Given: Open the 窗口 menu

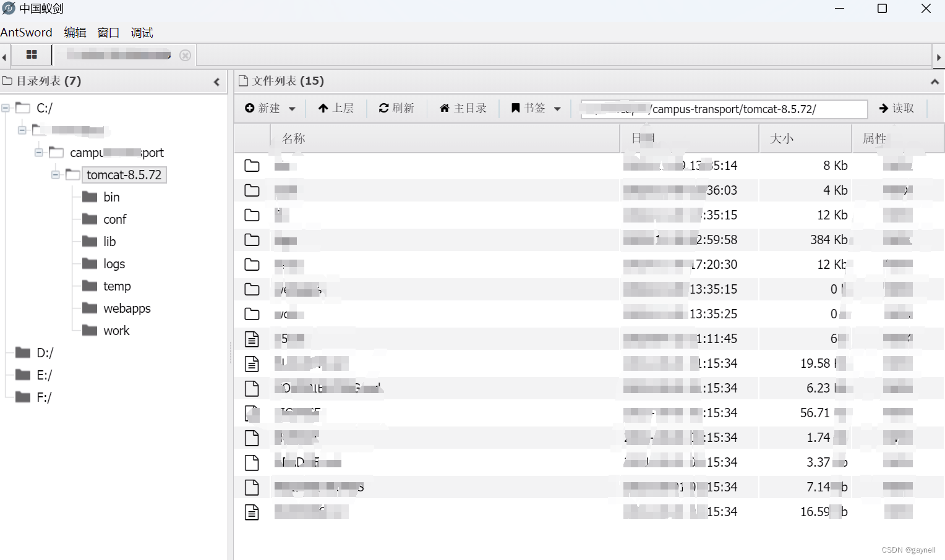Looking at the screenshot, I should [x=108, y=32].
